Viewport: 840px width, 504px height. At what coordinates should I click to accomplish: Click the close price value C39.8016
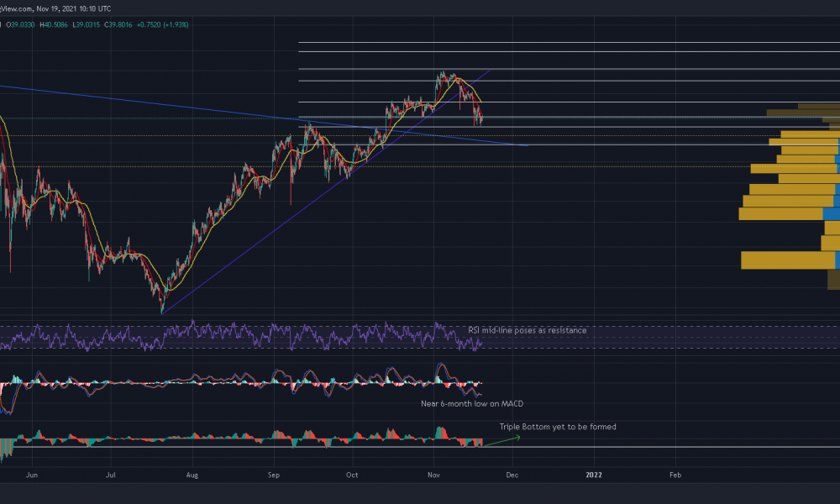tap(118, 24)
